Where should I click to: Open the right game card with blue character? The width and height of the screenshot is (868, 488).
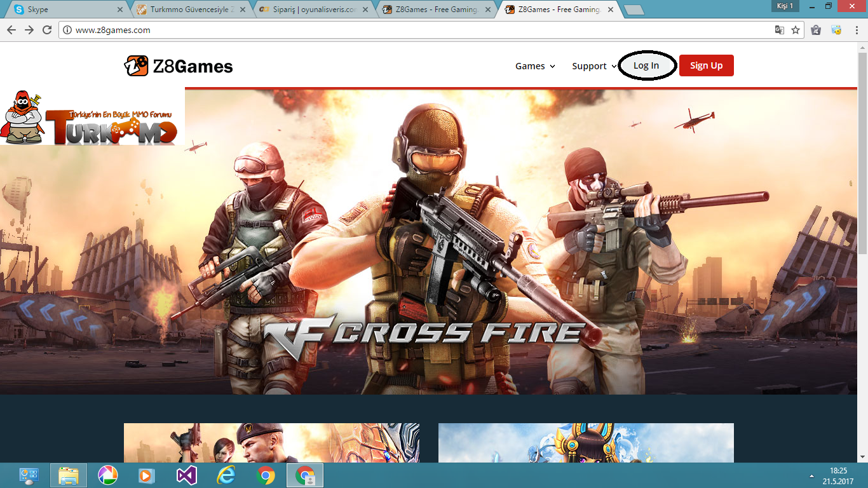click(x=586, y=443)
